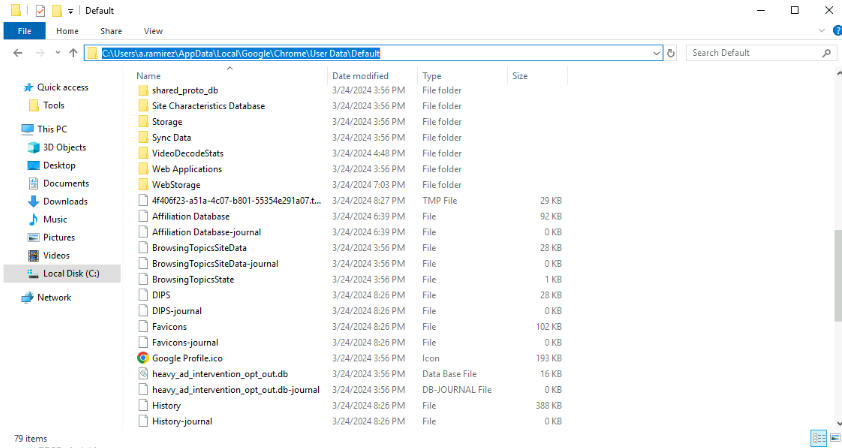
Task: Switch to large icons view
Action: click(x=833, y=438)
